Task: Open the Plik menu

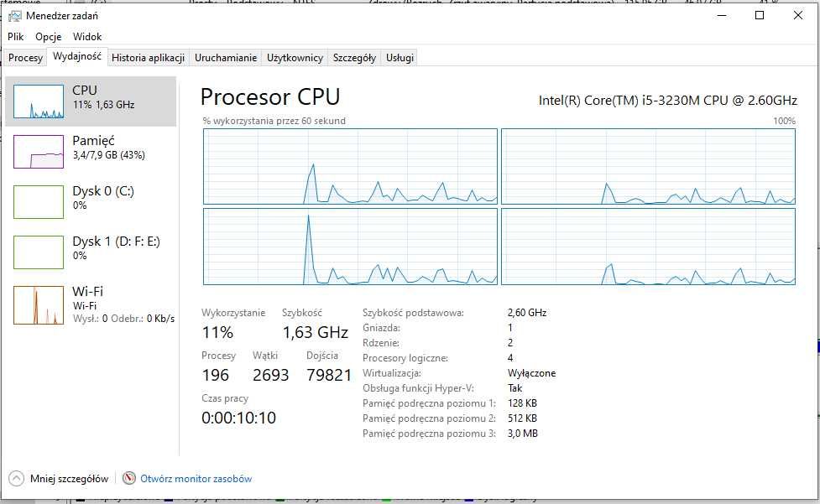Action: click(16, 37)
